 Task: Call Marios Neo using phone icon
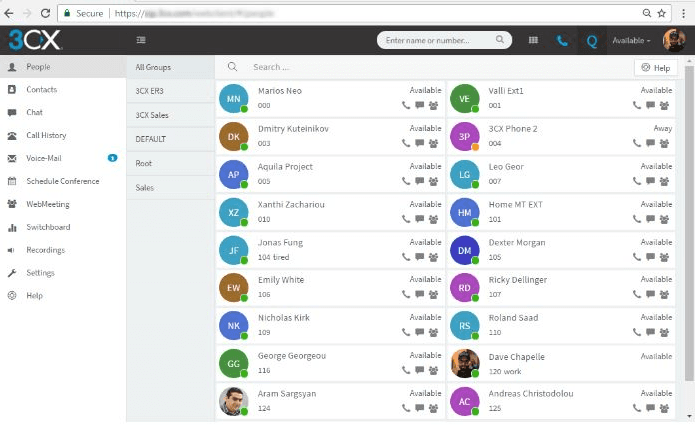pyautogui.click(x=406, y=105)
